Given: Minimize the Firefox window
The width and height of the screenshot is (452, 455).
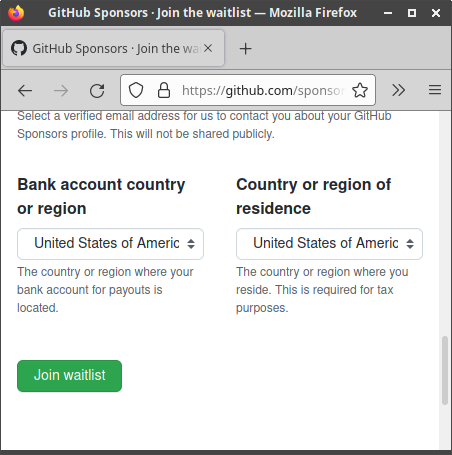Looking at the screenshot, I should coord(388,13).
